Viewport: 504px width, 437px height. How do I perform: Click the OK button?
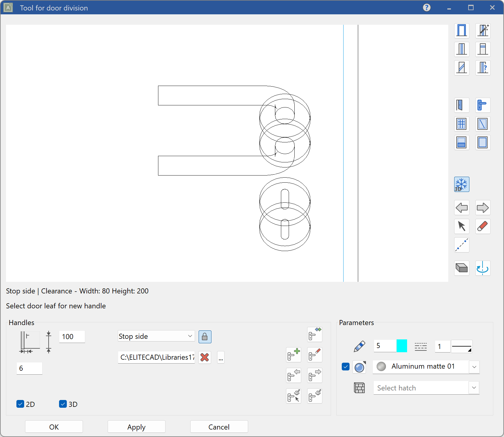pyautogui.click(x=54, y=427)
